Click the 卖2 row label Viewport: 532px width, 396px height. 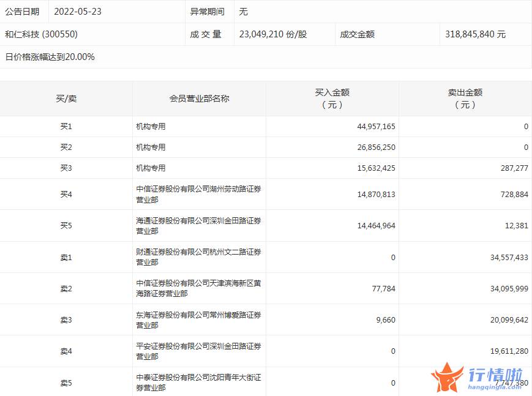click(66, 289)
